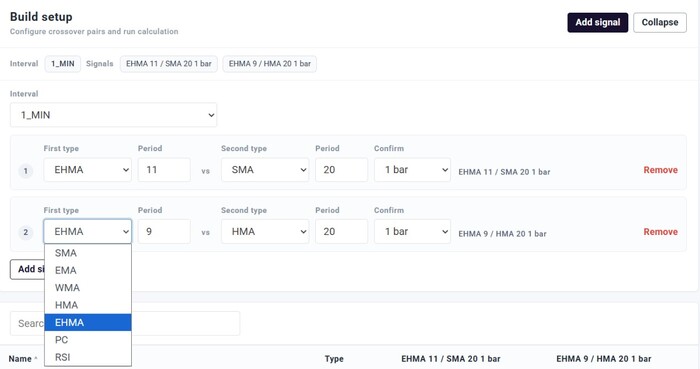Click the 1_MIN interval chip
Viewport: 700px width, 369px height.
coord(62,64)
